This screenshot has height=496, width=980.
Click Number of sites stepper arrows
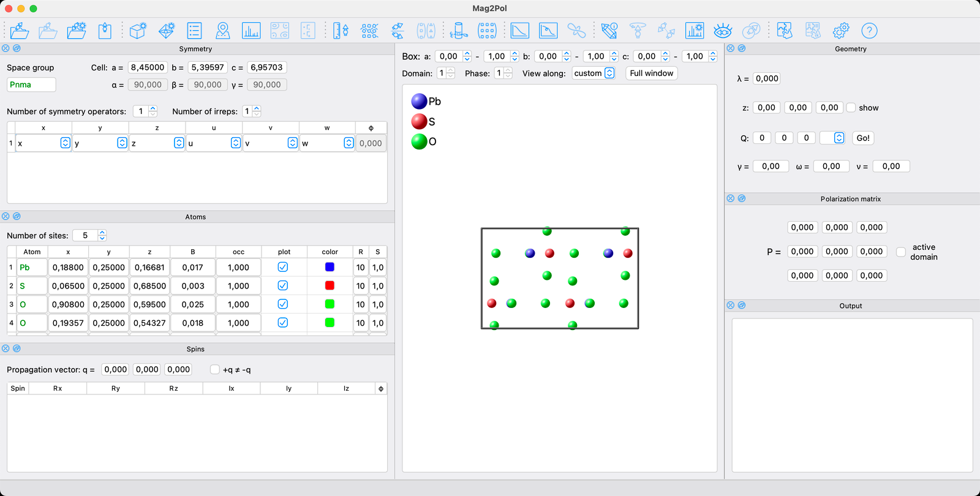[102, 235]
